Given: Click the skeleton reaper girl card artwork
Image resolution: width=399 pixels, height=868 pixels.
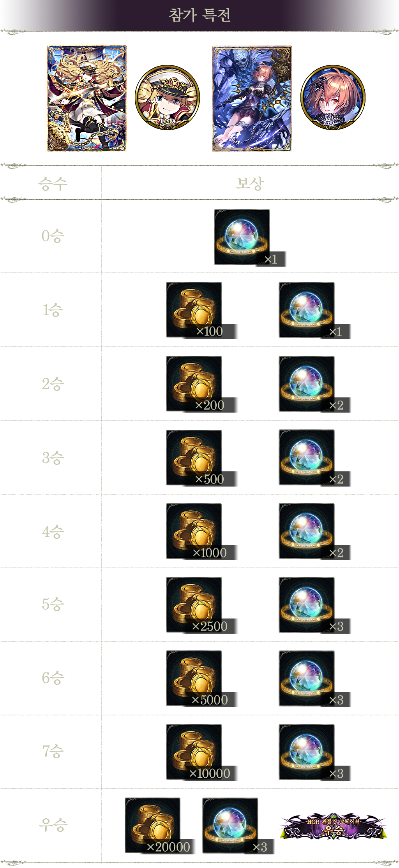Looking at the screenshot, I should point(252,98).
